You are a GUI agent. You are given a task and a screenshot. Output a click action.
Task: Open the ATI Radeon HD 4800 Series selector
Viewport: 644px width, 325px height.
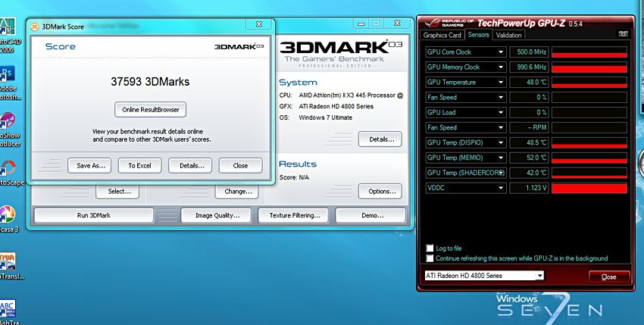click(484, 276)
